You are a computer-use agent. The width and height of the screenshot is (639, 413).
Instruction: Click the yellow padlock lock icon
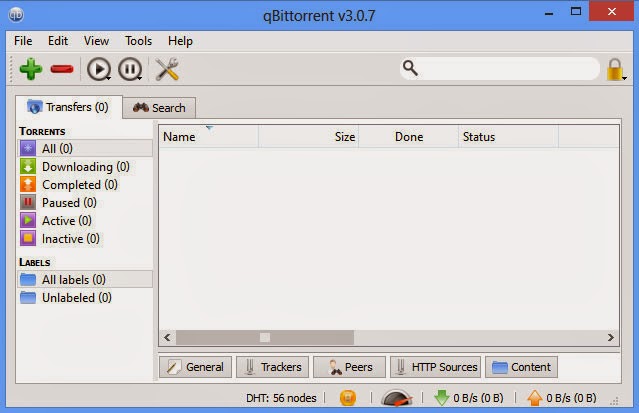(x=615, y=69)
